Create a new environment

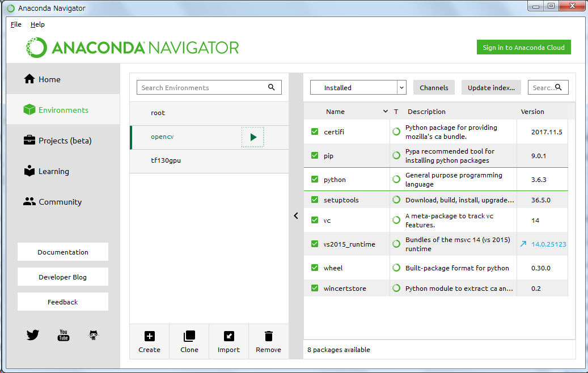coord(149,341)
